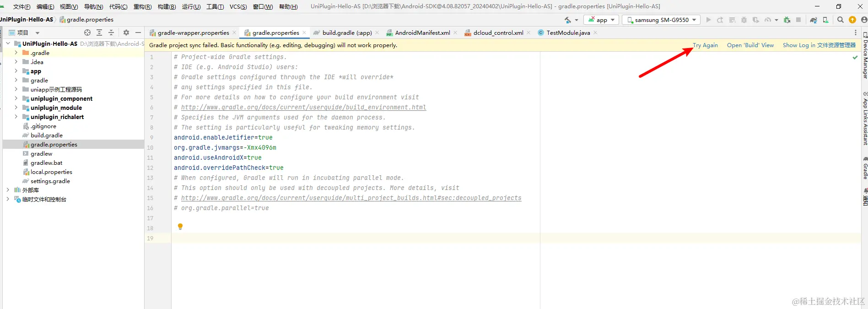Expand the uniplugin_component module

[x=16, y=98]
